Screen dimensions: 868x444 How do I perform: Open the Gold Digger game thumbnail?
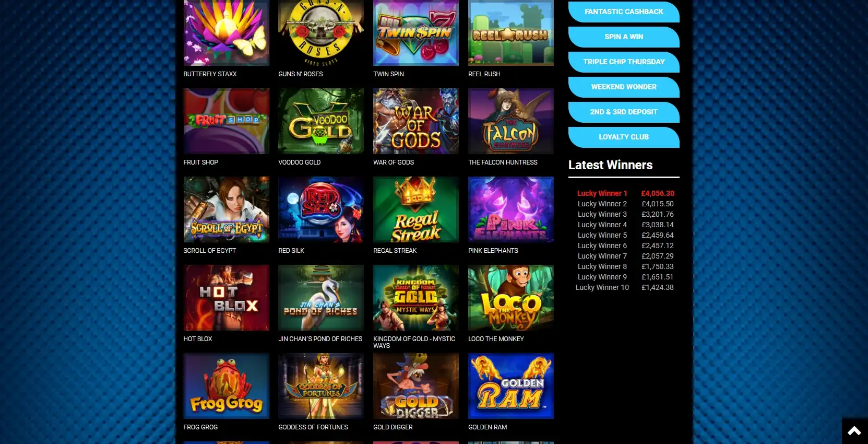[x=416, y=386]
